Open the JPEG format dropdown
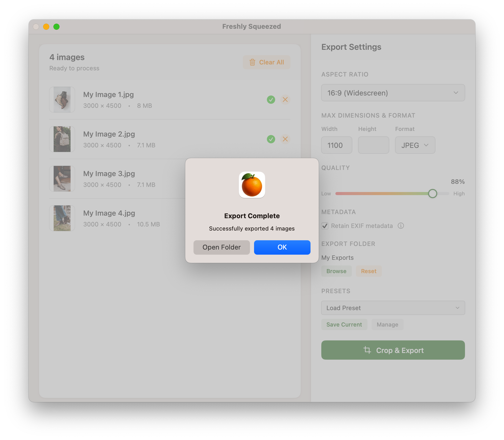The height and width of the screenshot is (440, 504). click(415, 145)
